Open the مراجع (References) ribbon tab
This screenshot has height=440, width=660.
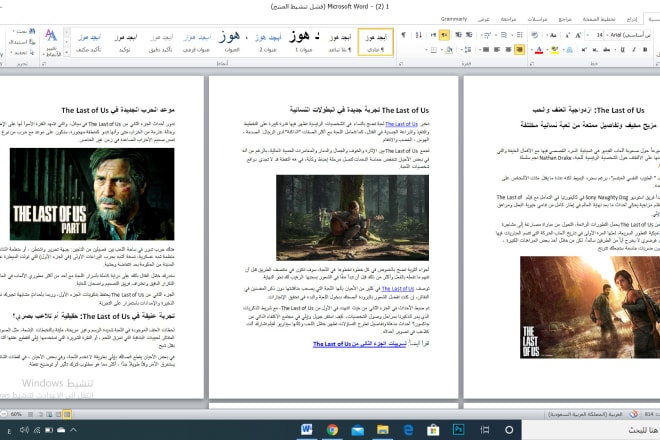tap(565, 19)
